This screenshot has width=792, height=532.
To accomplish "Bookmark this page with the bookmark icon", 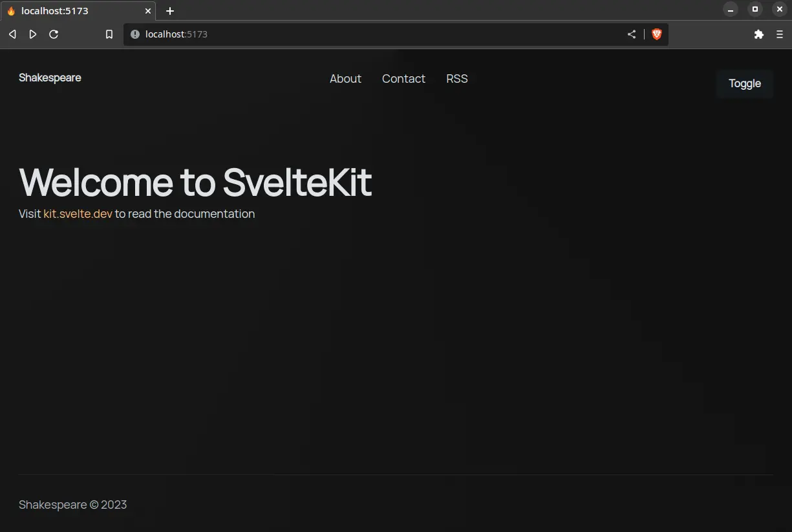I will pyautogui.click(x=109, y=34).
